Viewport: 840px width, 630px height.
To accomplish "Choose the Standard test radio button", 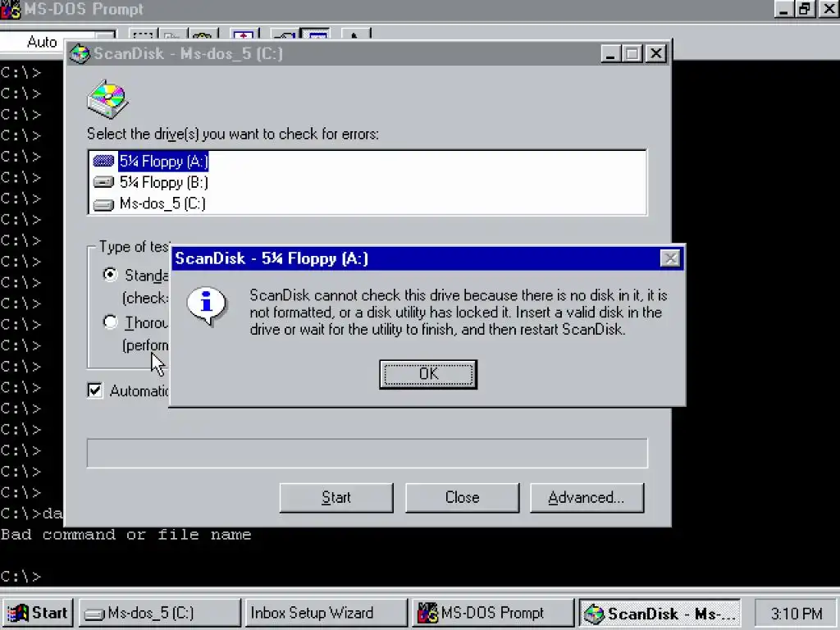I will click(x=110, y=275).
